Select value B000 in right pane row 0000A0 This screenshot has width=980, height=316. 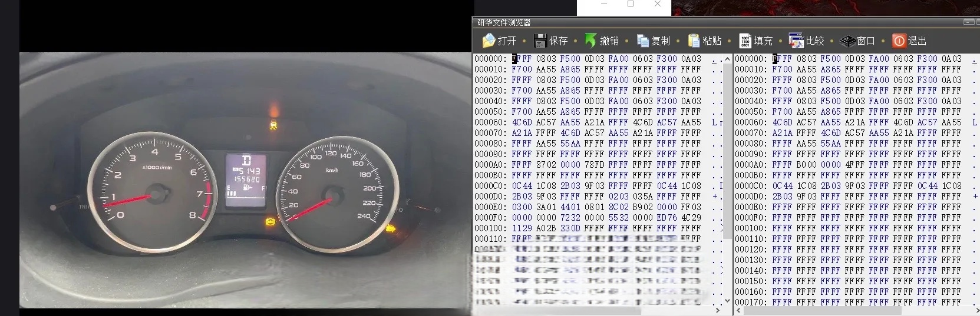click(806, 165)
